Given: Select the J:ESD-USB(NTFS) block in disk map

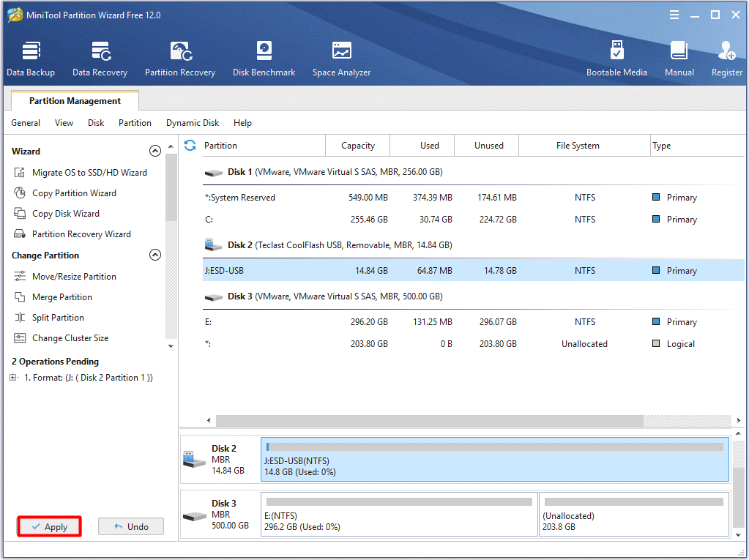Looking at the screenshot, I should (496, 459).
